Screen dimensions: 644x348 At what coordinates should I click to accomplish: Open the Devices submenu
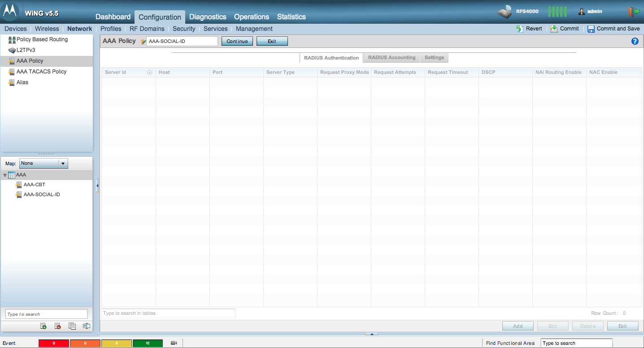[x=16, y=29]
